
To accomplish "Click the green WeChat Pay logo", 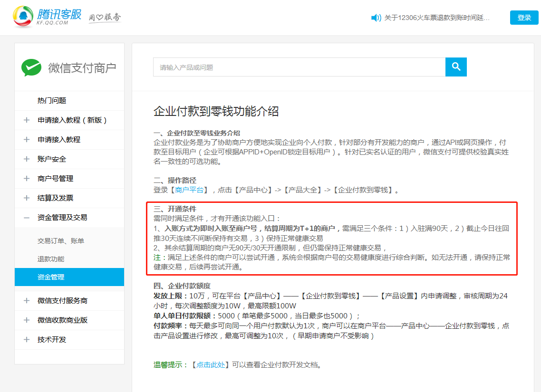I will coord(31,67).
